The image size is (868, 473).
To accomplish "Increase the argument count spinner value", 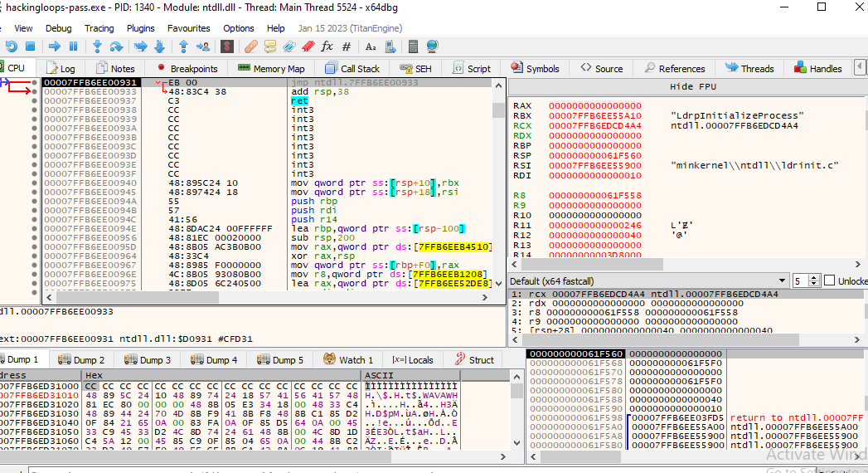I will coord(812,278).
